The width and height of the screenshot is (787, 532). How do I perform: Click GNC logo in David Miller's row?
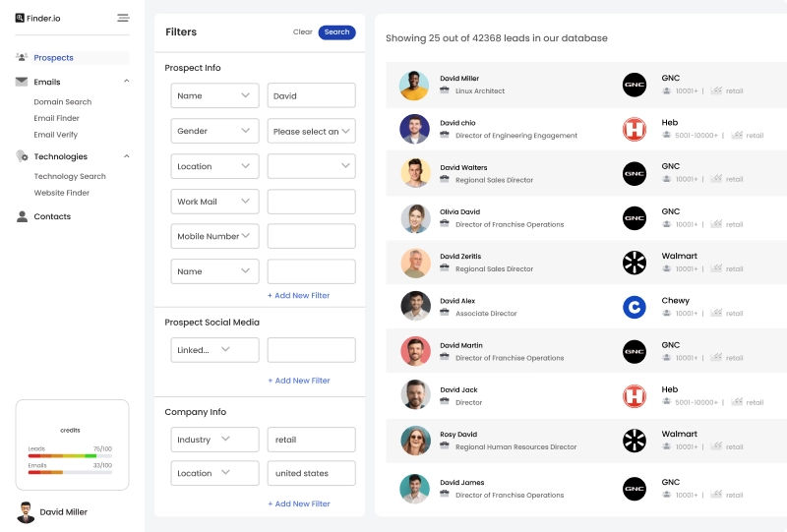pyautogui.click(x=635, y=85)
